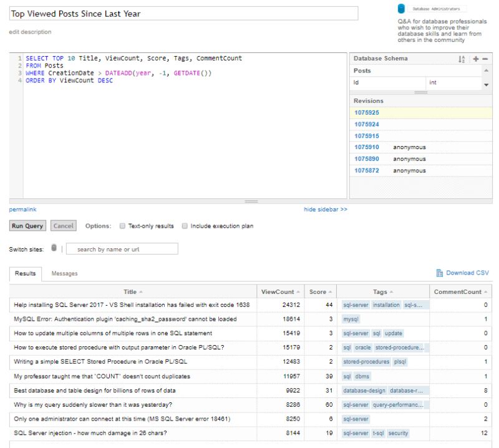
Task: Select the Results tab
Action: pos(24,273)
